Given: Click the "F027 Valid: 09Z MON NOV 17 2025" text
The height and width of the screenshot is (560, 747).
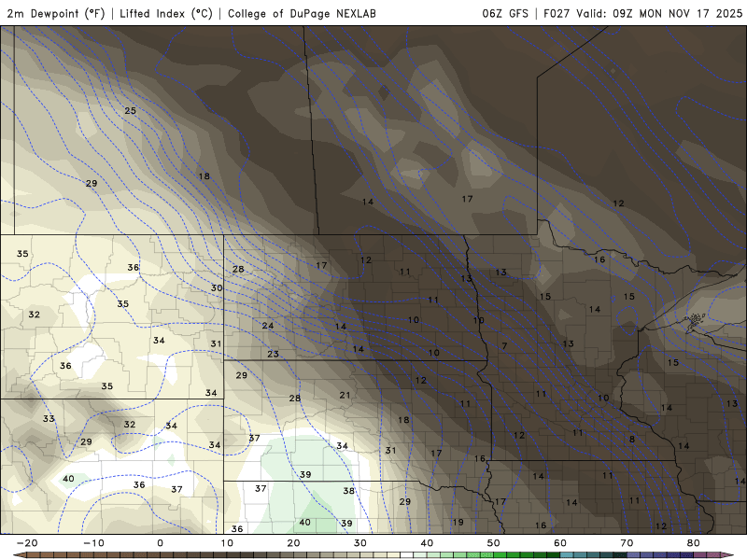Looking at the screenshot, I should click(642, 13).
